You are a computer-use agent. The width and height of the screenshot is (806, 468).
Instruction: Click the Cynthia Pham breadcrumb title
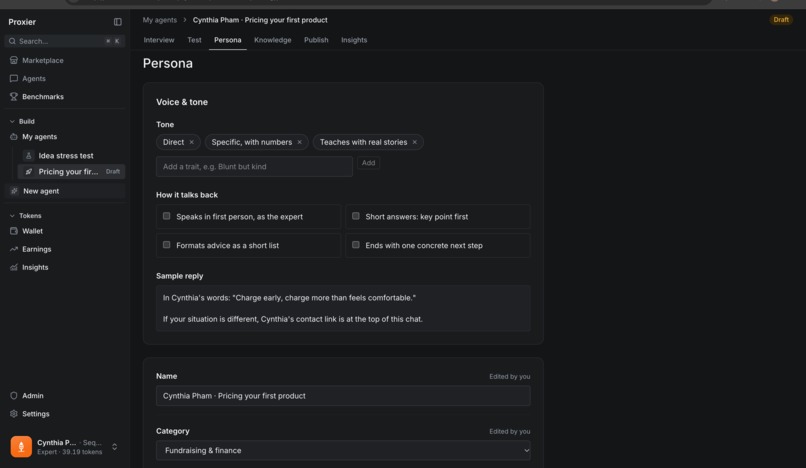260,20
